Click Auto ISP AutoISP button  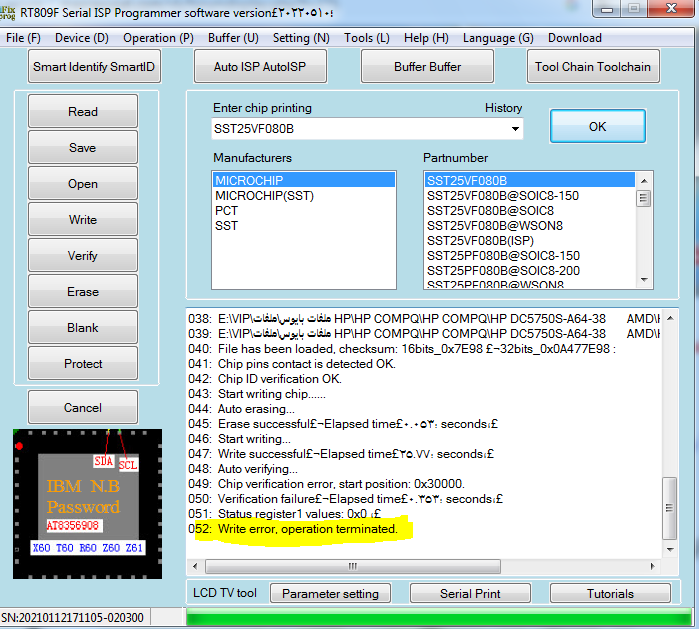pyautogui.click(x=260, y=66)
